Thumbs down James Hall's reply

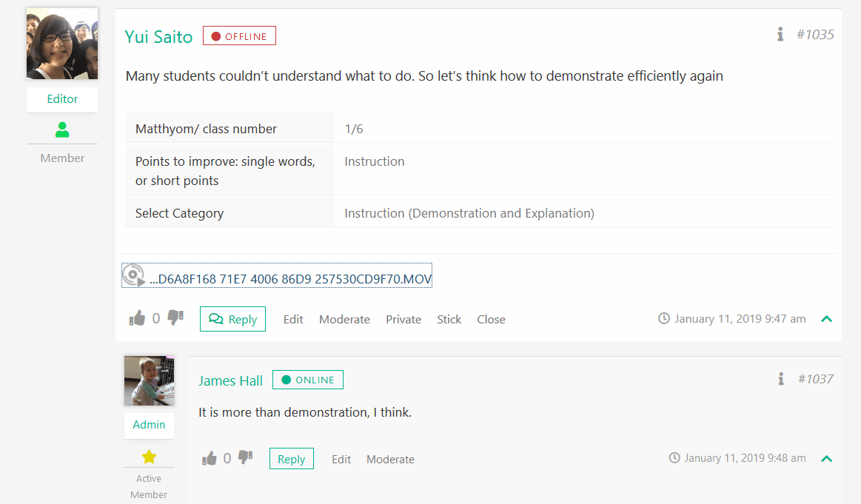[x=245, y=458]
